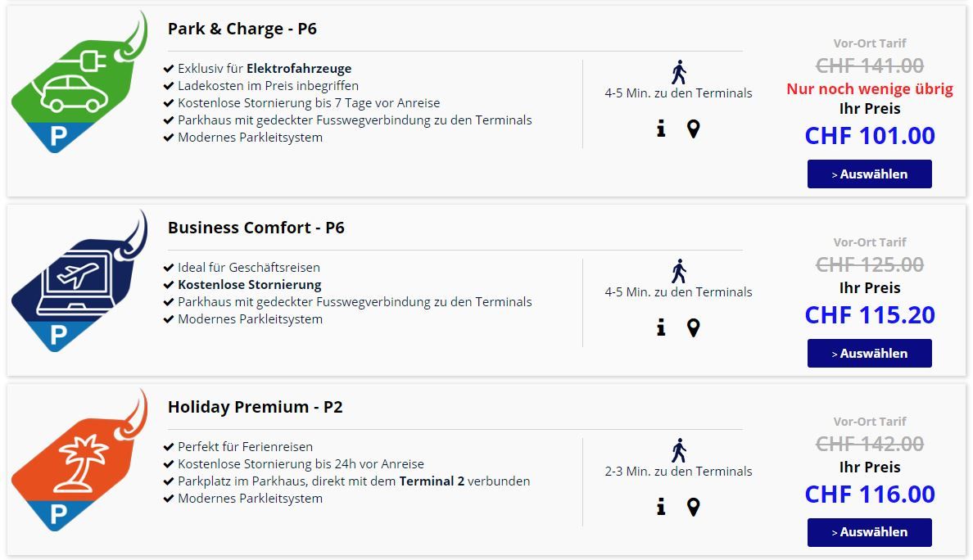
Task: Click the Business Comfort - P6 title
Action: (x=256, y=228)
